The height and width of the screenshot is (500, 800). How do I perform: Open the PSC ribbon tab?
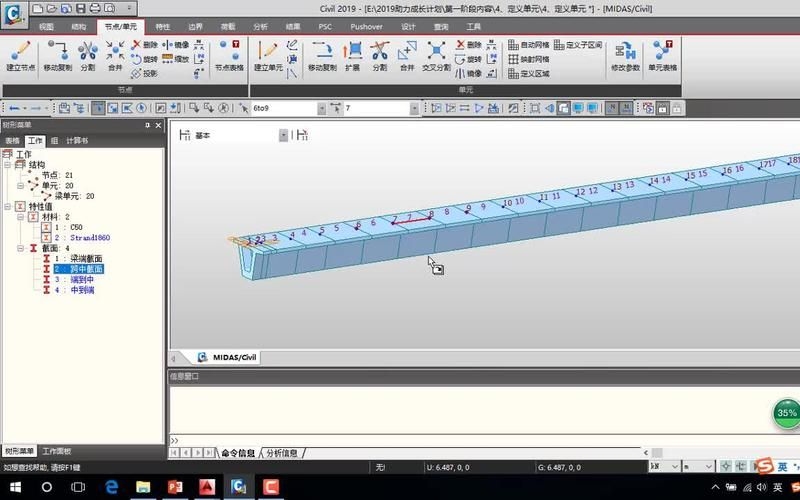(324, 27)
